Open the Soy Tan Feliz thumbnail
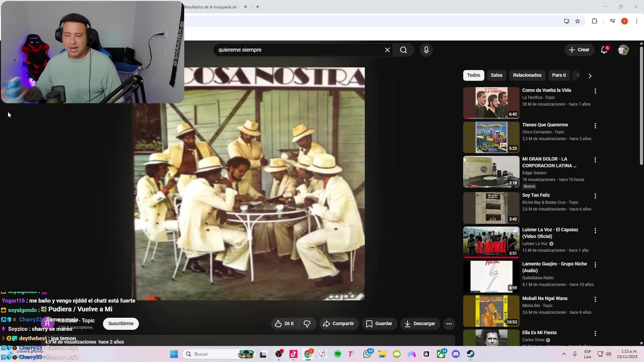This screenshot has height=362, width=644. 491,208
